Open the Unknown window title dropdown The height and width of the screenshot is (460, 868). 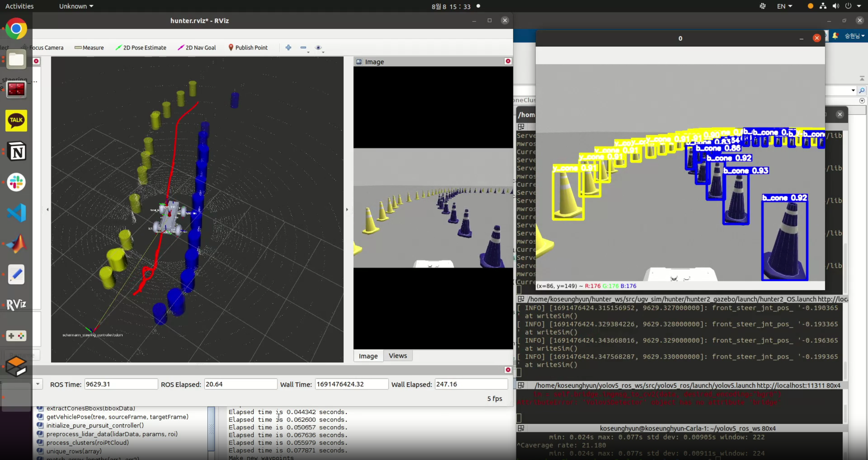(x=76, y=6)
